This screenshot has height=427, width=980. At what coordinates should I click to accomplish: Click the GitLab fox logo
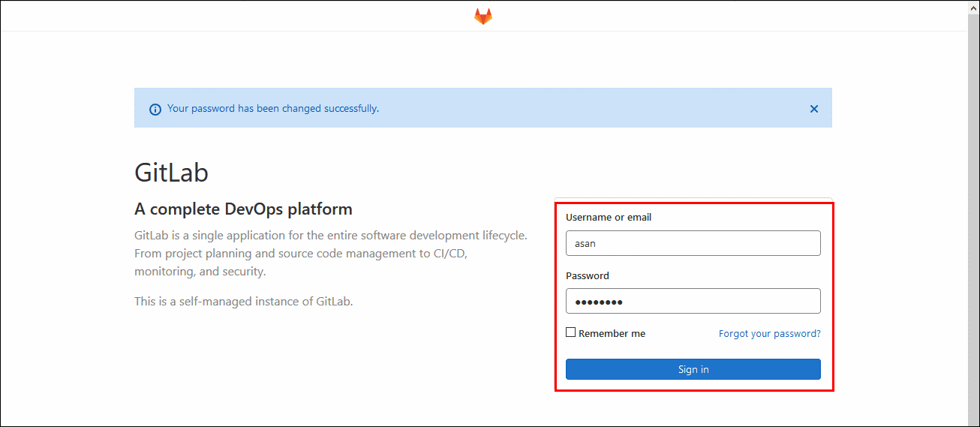click(x=483, y=17)
